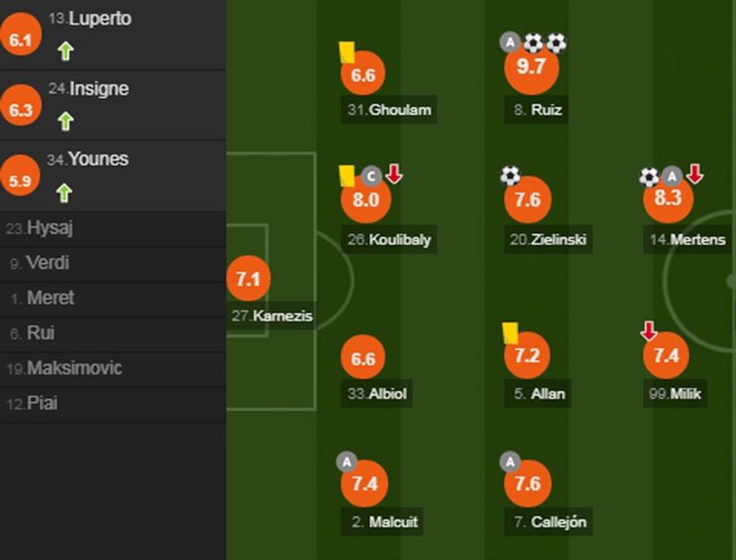Click the captain badge on Koulibaly
Image resolution: width=736 pixels, height=560 pixels.
370,176
